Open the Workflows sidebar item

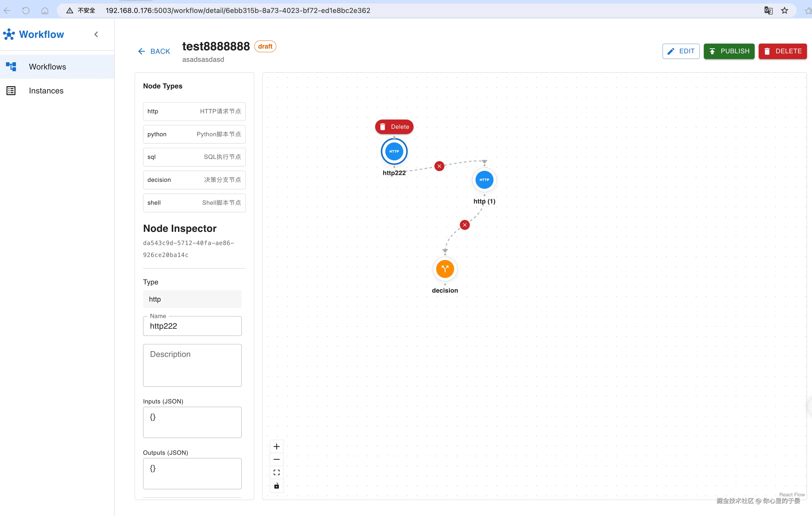point(47,67)
